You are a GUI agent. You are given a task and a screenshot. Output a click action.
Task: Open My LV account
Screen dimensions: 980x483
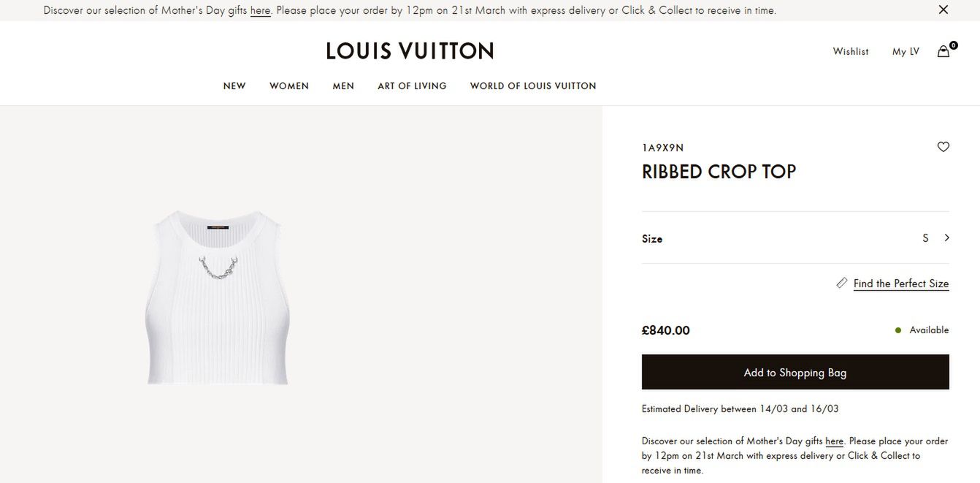(906, 52)
